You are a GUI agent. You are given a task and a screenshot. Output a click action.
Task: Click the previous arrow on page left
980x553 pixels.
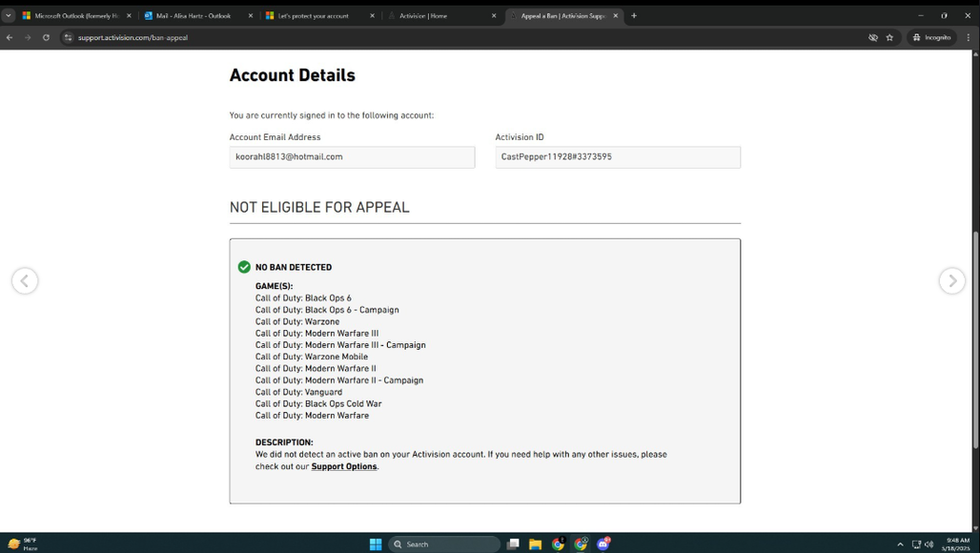pyautogui.click(x=25, y=280)
